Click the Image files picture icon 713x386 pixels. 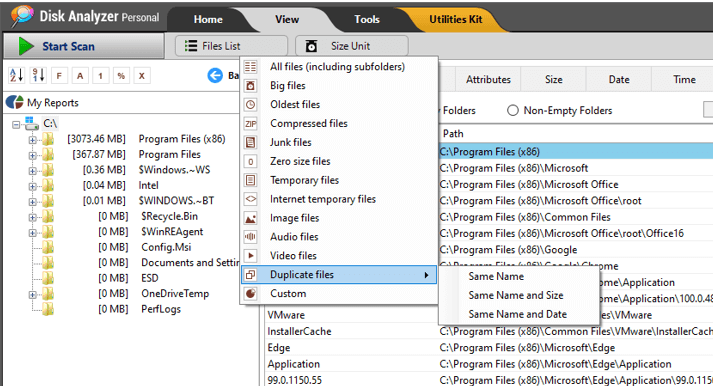[251, 218]
